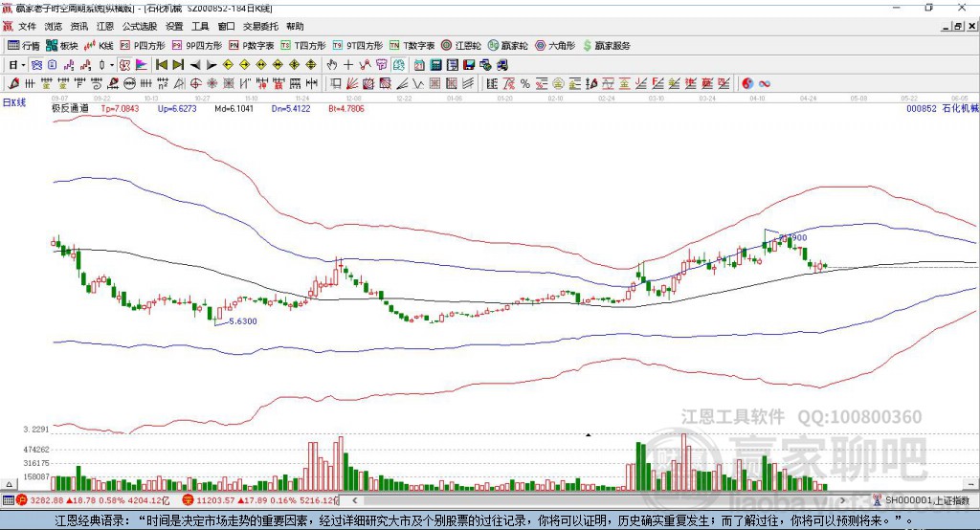This screenshot has height=530, width=980.
Task: Click the 日K线 chart label
Action: [x=14, y=102]
